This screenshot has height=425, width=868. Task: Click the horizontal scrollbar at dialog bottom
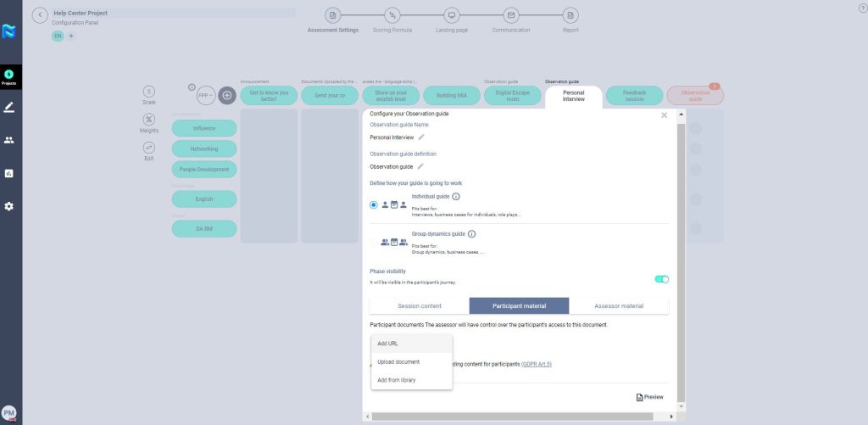click(517, 417)
